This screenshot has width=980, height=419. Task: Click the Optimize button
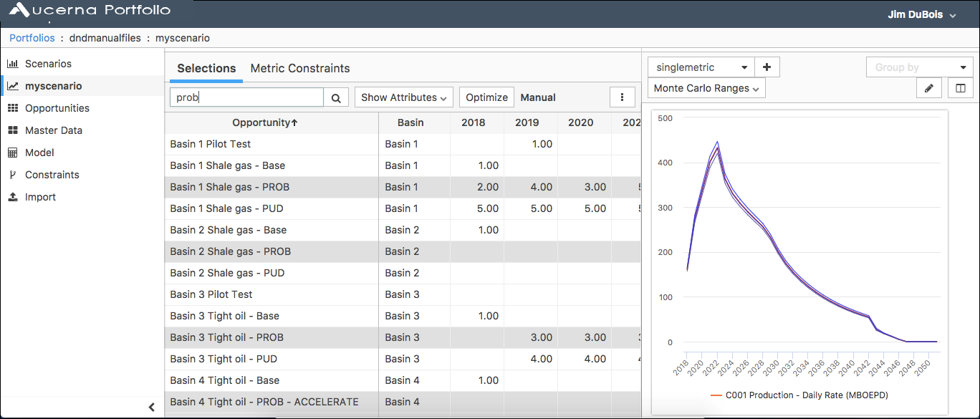(x=486, y=97)
